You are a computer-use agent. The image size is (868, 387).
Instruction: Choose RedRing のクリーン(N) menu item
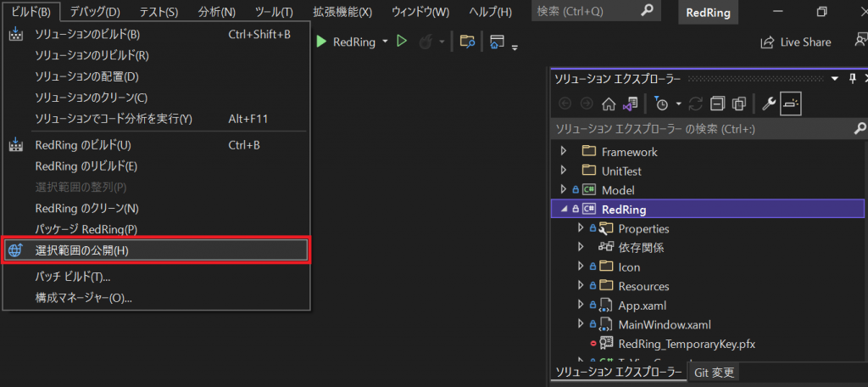click(x=156, y=209)
